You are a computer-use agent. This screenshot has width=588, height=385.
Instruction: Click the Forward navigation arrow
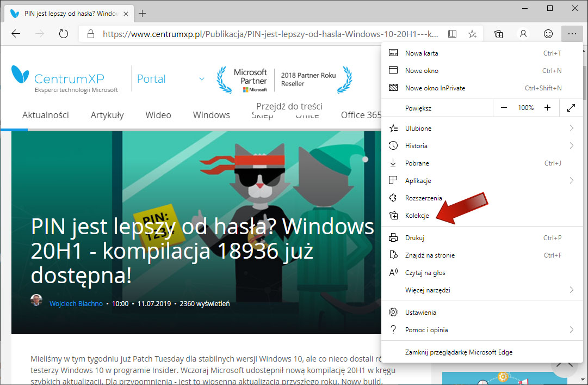[x=39, y=34]
